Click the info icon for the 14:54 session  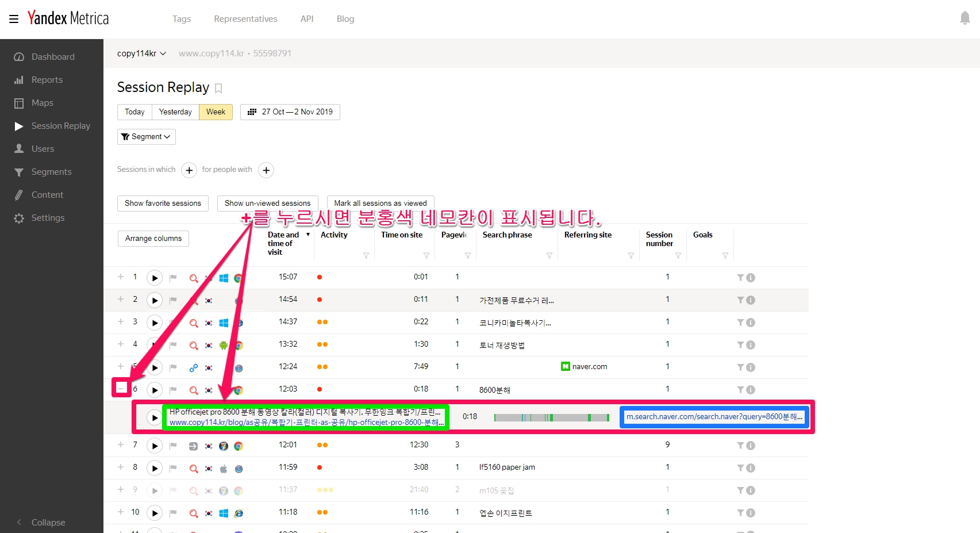click(751, 300)
